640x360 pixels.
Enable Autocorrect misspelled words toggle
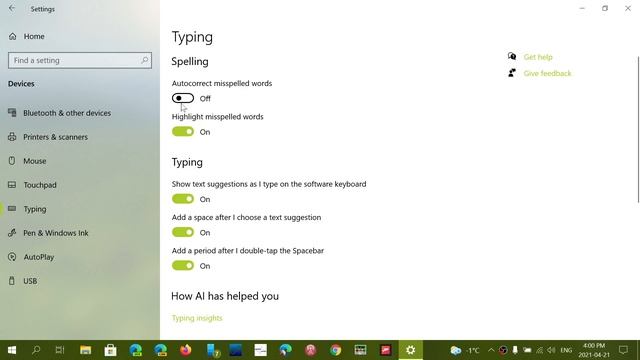point(183,98)
